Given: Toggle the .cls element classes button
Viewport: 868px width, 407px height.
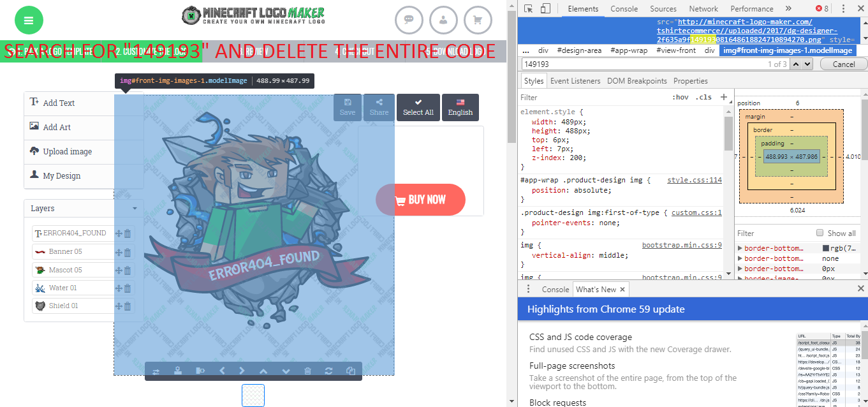Looking at the screenshot, I should pyautogui.click(x=704, y=98).
